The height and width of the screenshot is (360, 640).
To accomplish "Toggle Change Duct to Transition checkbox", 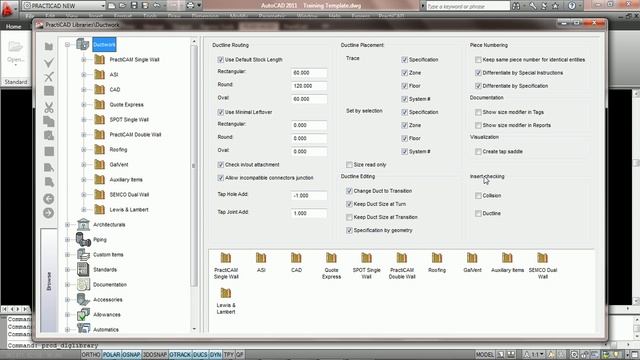I will coord(349,191).
